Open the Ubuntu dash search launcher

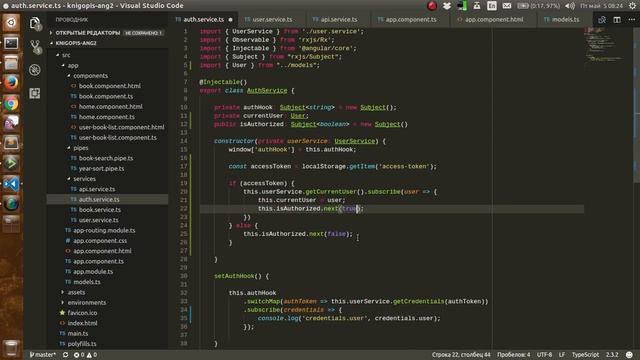[x=11, y=22]
